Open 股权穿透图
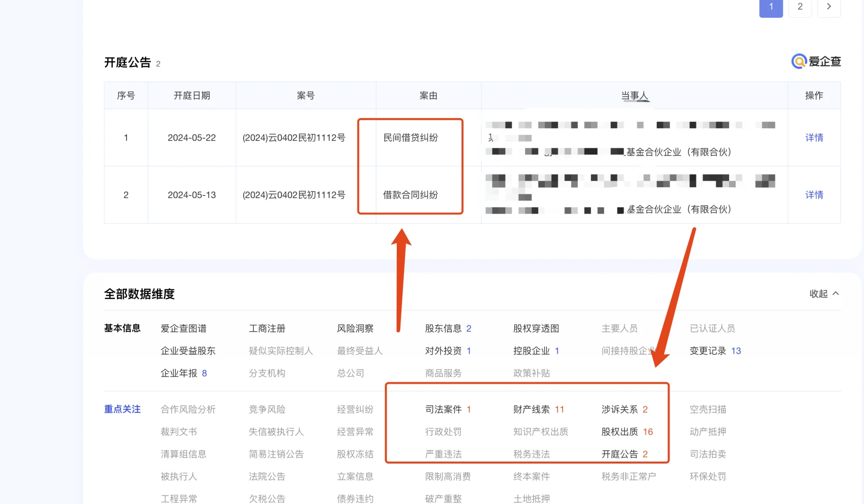This screenshot has width=864, height=504. (536, 329)
